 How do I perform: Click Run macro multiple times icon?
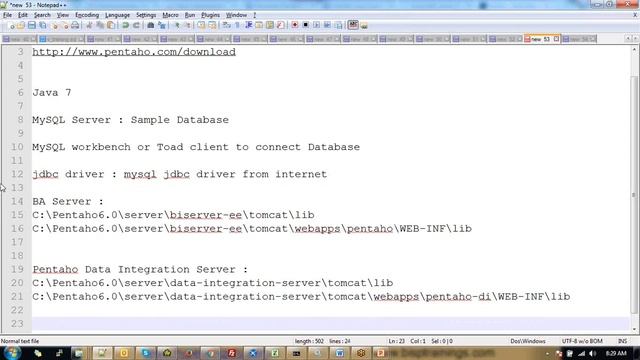pos(327,25)
